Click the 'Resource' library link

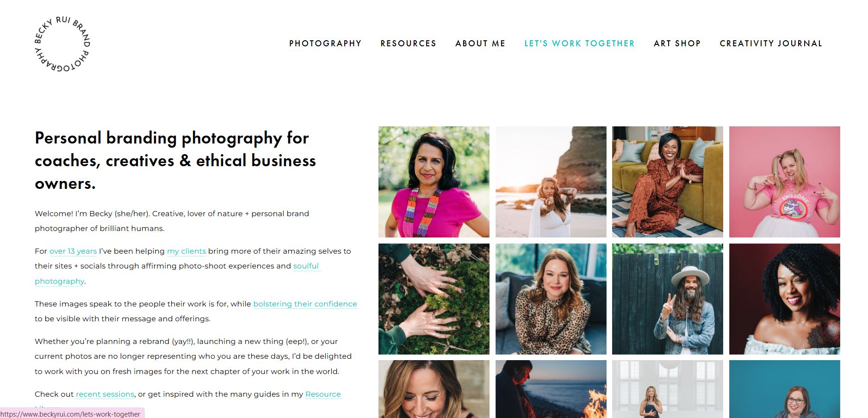(323, 394)
